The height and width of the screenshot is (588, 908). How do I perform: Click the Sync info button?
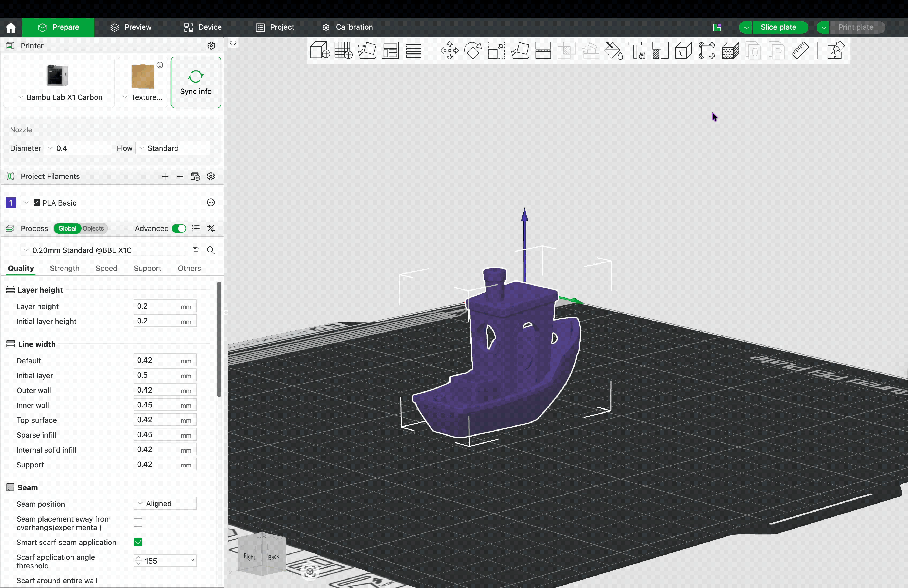pos(196,82)
